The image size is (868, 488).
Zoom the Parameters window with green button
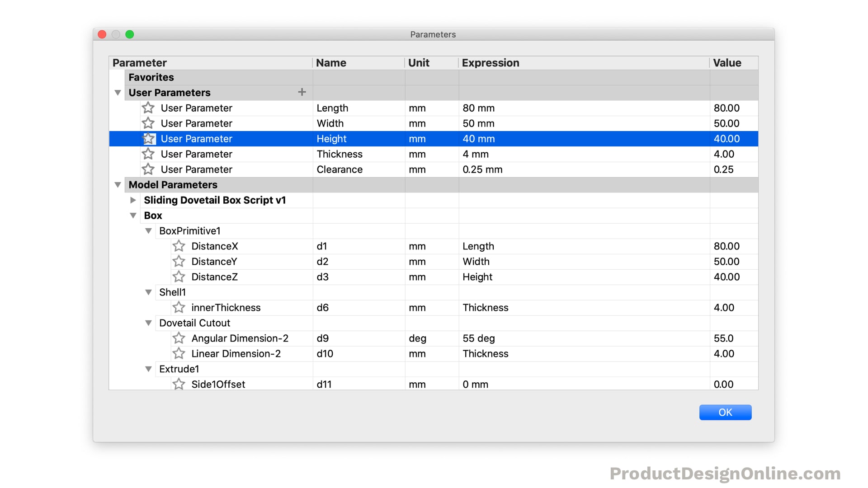(x=130, y=34)
